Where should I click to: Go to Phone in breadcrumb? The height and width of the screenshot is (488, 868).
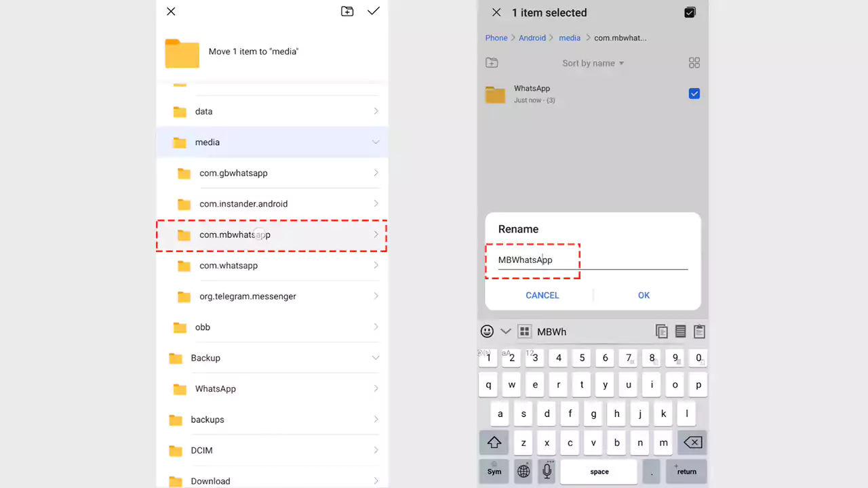pos(496,38)
